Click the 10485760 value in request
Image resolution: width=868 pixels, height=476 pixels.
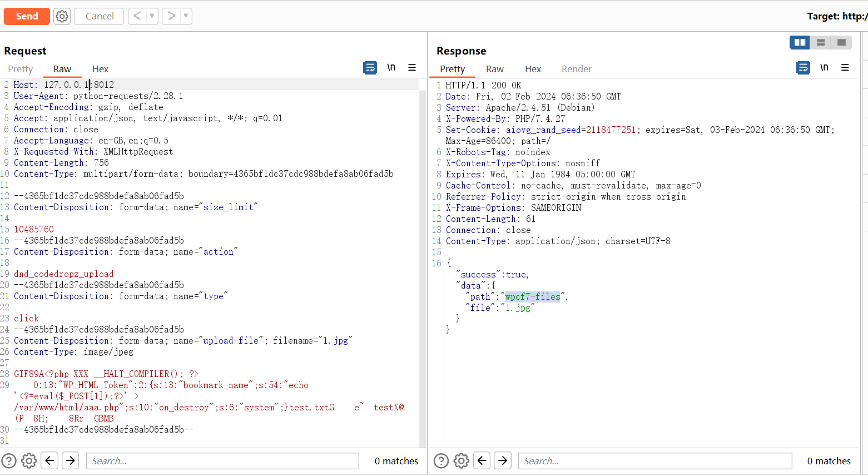click(34, 229)
